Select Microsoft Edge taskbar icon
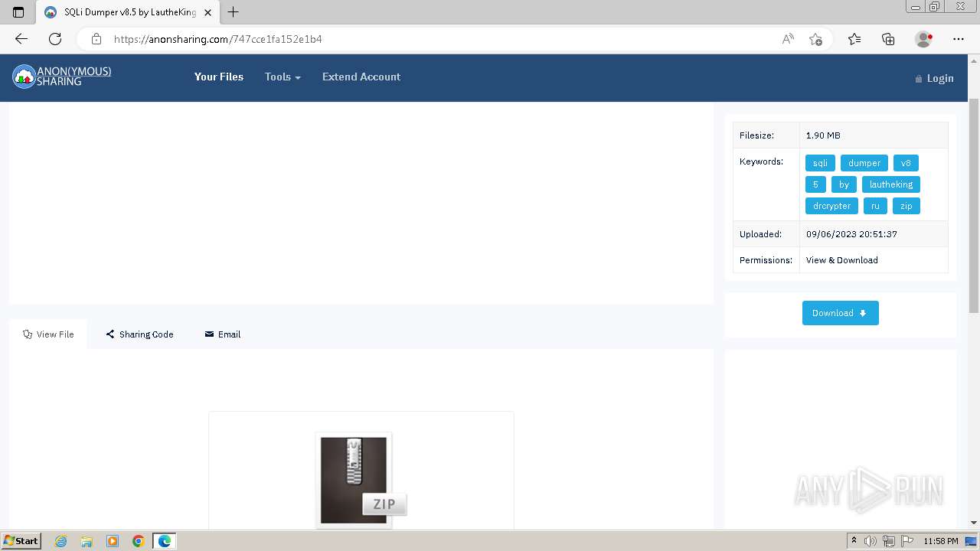 point(165,541)
